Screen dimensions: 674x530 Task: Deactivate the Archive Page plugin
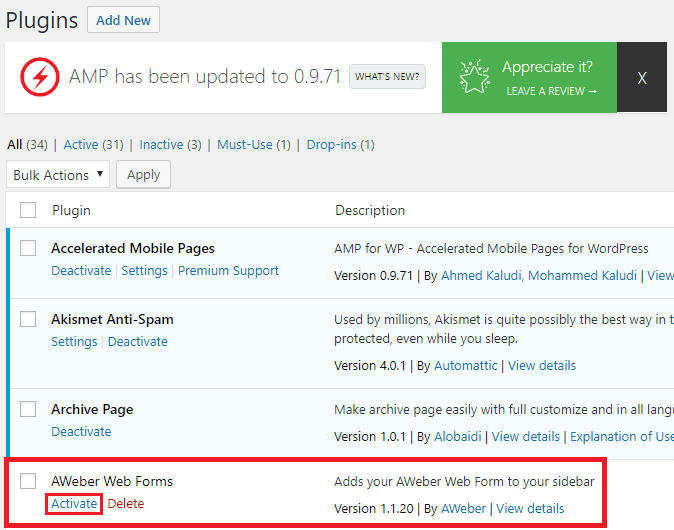81,431
